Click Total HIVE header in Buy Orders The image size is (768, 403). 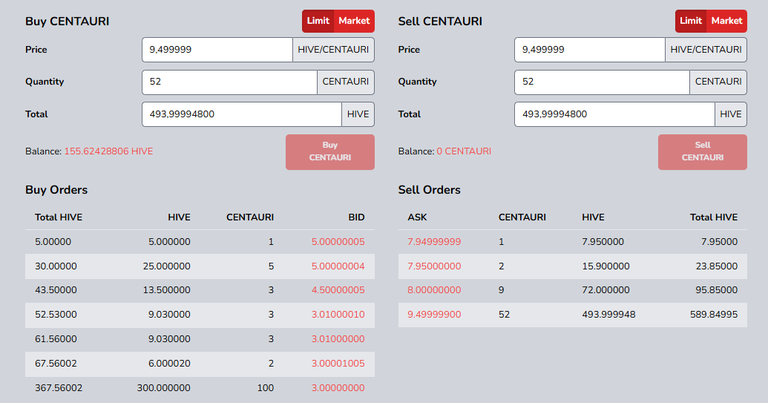58,217
